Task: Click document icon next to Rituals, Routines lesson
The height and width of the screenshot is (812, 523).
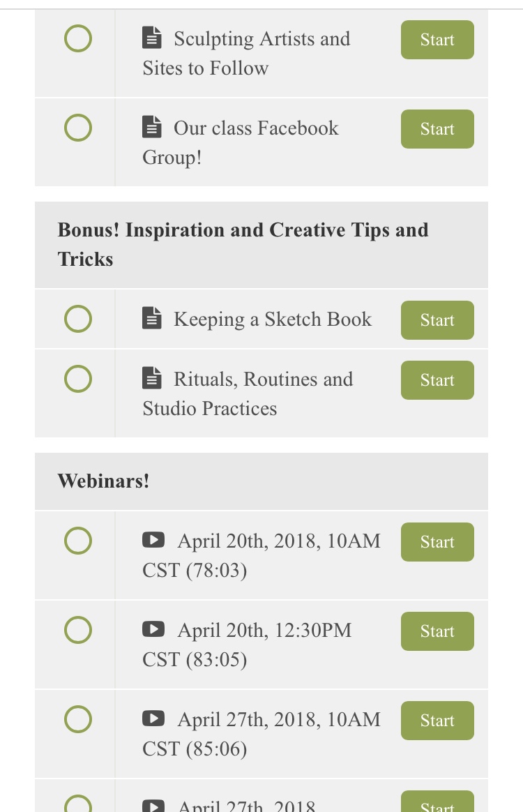Action: (152, 378)
